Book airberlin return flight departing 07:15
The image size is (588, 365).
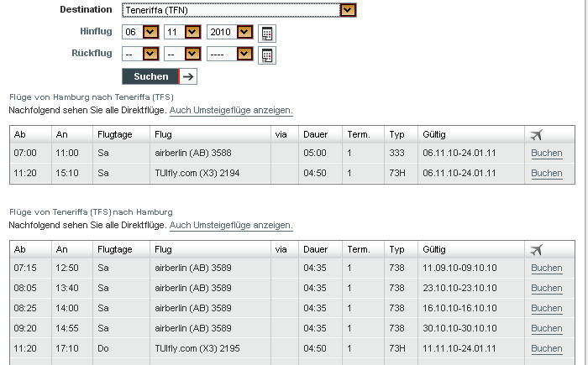(546, 269)
